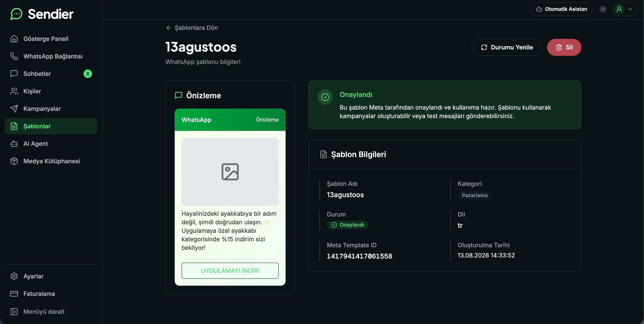Viewport: 644px width, 324px height.
Task: Click the Medya Kütüphanesi box icon
Action: click(x=14, y=161)
